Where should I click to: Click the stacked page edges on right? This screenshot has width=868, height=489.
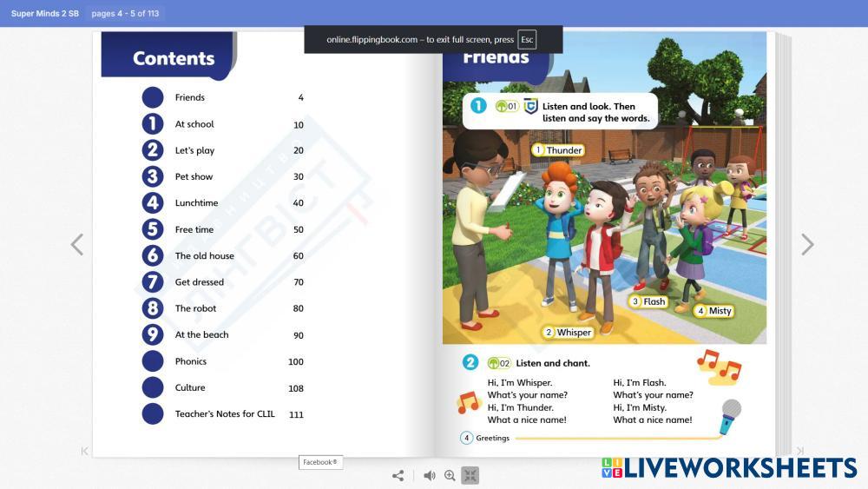[783, 243]
